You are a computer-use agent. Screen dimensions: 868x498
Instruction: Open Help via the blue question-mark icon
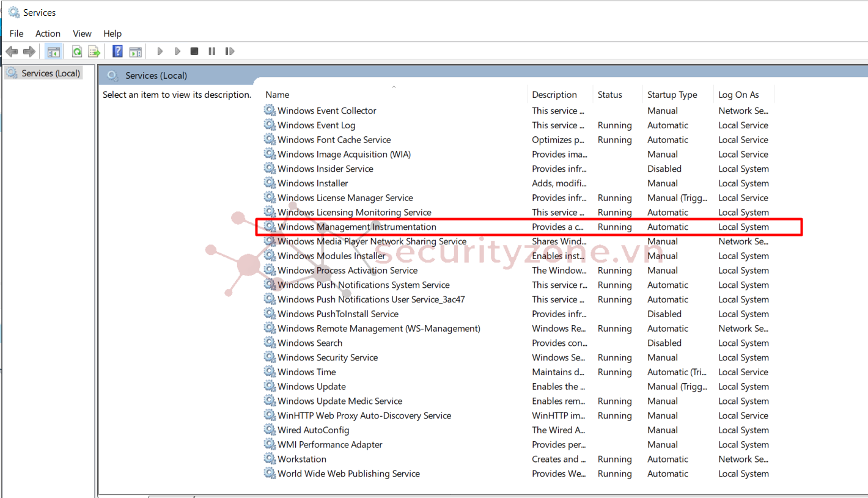click(118, 51)
